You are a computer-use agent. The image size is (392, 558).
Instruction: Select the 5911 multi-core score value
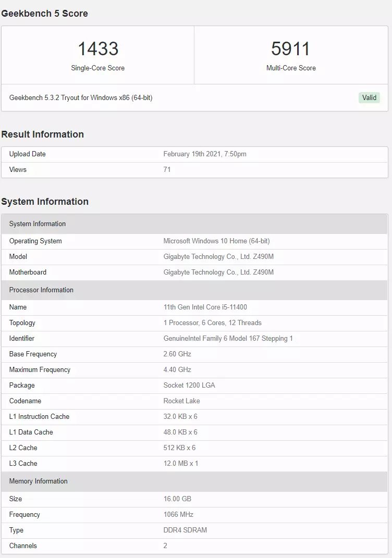tap(290, 49)
